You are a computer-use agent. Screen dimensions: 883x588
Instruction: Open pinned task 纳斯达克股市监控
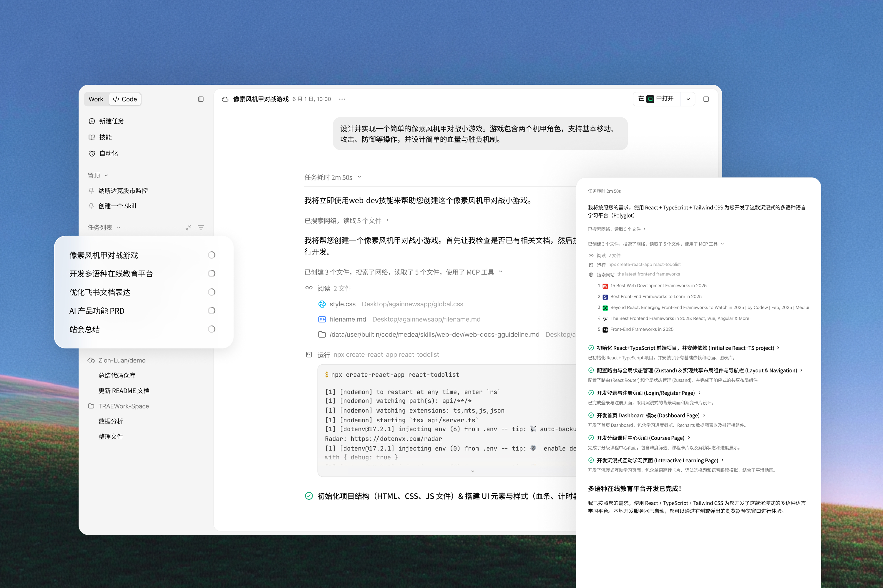pyautogui.click(x=123, y=190)
